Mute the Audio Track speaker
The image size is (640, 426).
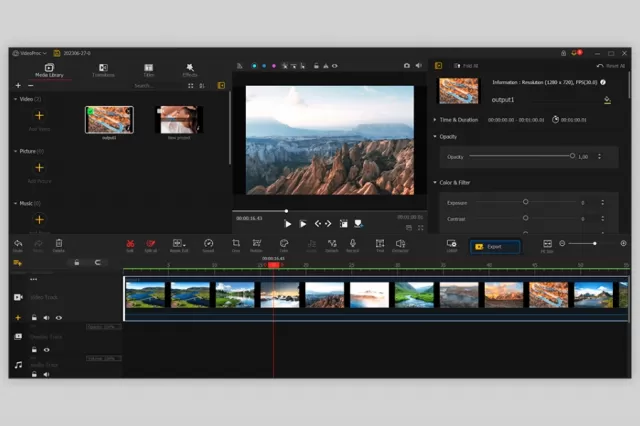point(47,374)
